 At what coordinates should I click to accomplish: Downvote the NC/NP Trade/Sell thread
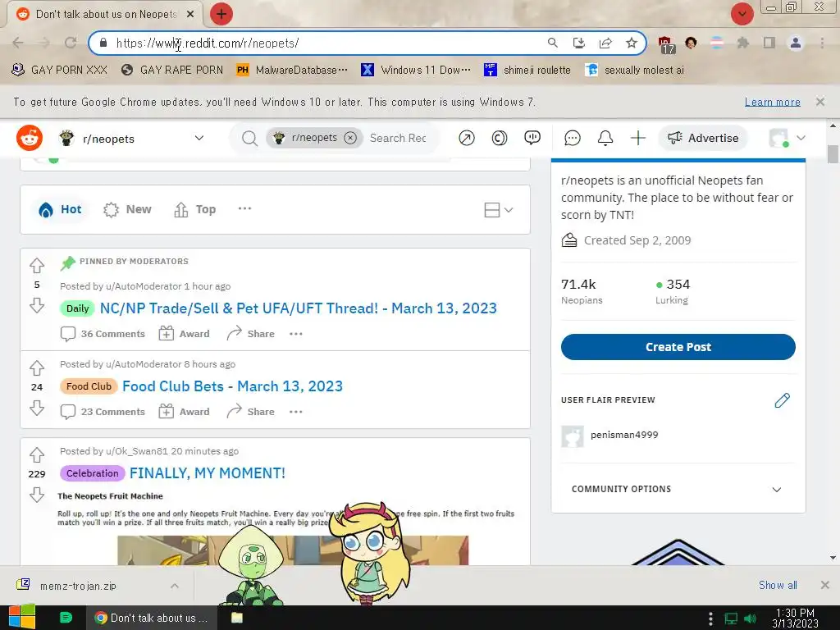pos(37,305)
